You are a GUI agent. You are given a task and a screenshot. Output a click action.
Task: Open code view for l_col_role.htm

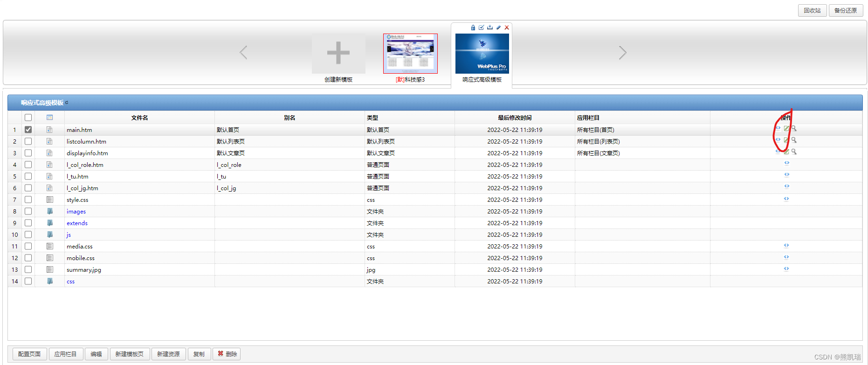[786, 163]
